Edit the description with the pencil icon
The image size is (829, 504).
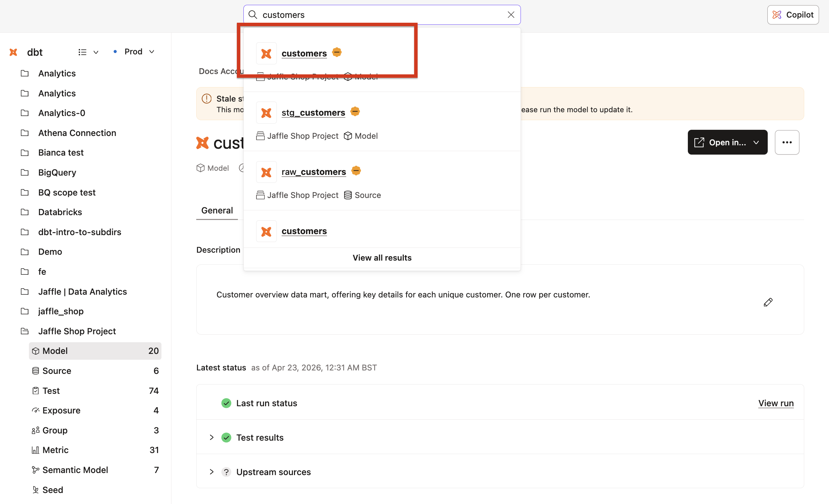click(x=768, y=302)
